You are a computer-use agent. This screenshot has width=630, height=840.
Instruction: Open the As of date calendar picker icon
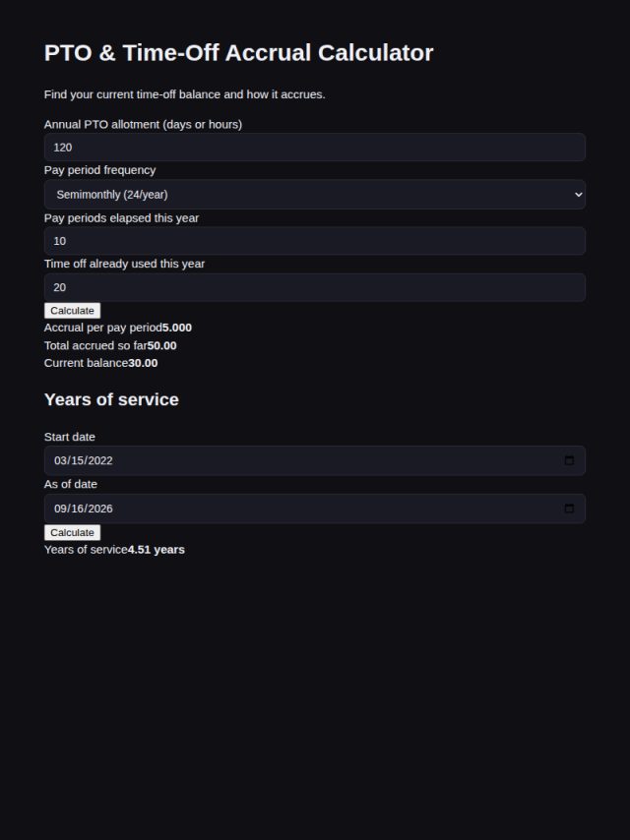tap(569, 509)
